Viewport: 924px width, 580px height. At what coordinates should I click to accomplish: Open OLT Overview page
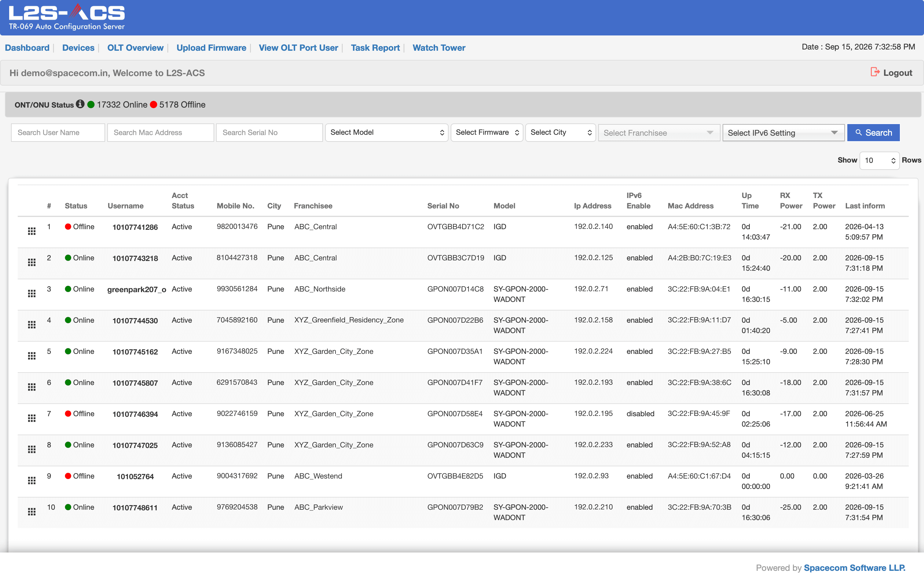[x=135, y=48]
